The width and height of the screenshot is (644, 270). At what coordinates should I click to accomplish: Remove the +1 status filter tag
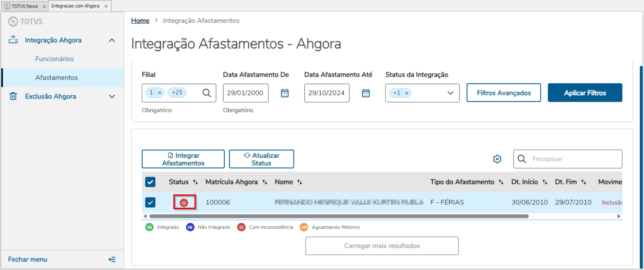(407, 93)
